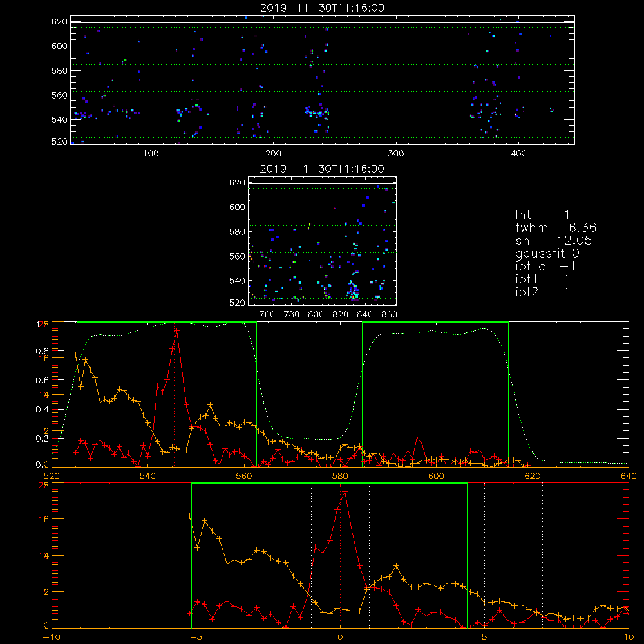Click x-axis label 640 in third plot

click(629, 477)
